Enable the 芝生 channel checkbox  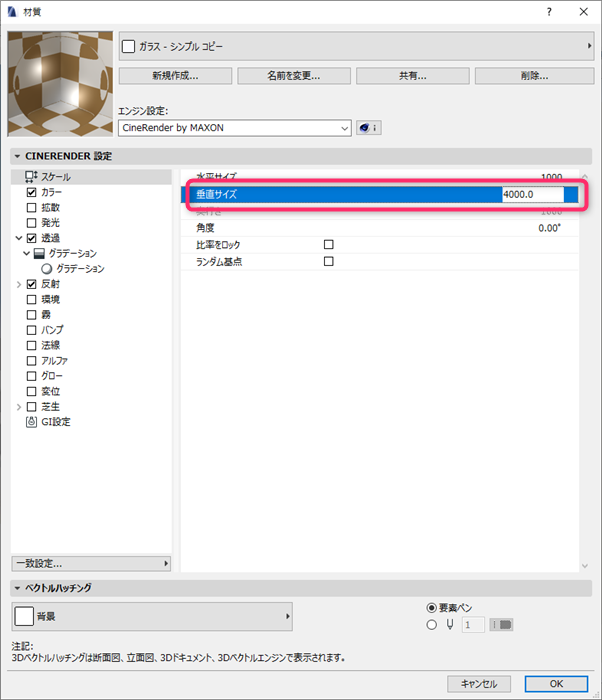[x=31, y=407]
